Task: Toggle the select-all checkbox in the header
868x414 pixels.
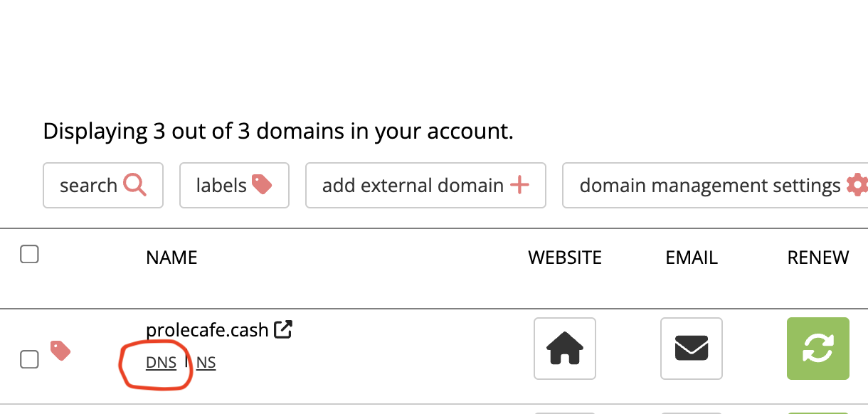Action: [29, 253]
